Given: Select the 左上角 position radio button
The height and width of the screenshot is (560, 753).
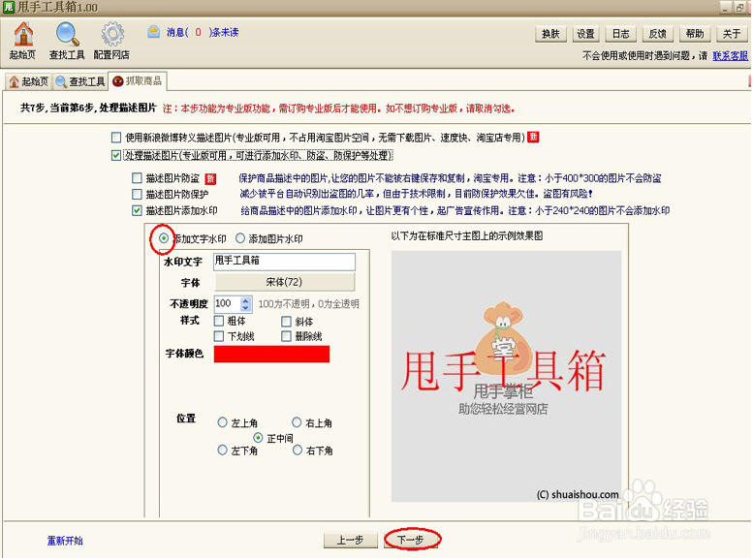Looking at the screenshot, I should pos(222,422).
